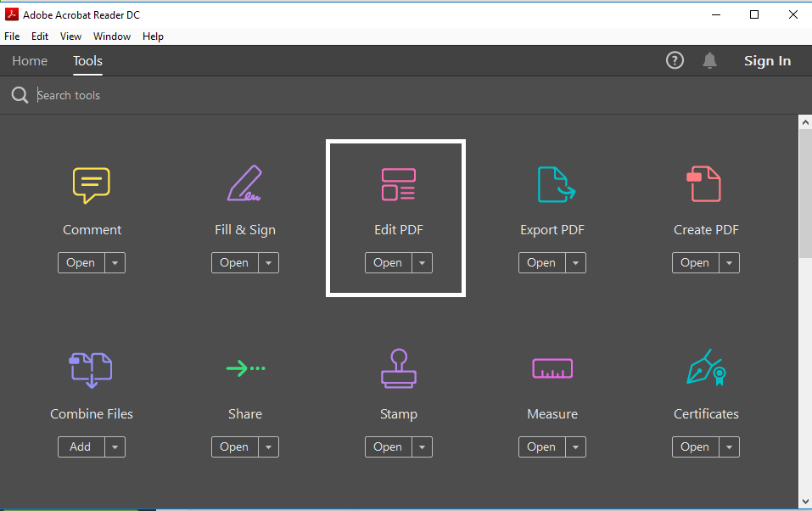The height and width of the screenshot is (511, 812).
Task: Open the Measure dropdown arrow
Action: coord(575,446)
